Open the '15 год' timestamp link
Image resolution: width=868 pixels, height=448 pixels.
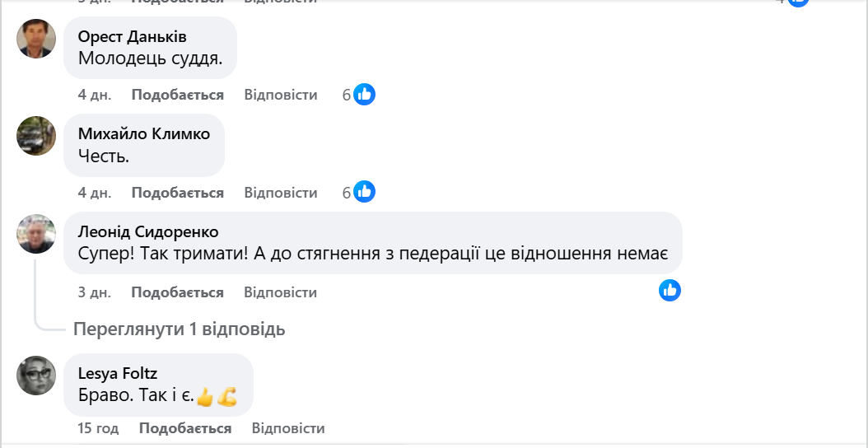tap(98, 428)
